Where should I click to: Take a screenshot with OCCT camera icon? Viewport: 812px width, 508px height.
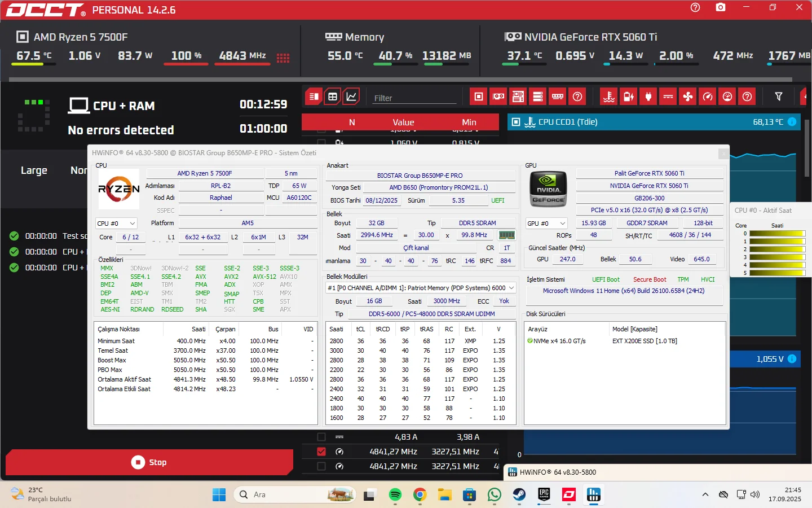pos(721,7)
